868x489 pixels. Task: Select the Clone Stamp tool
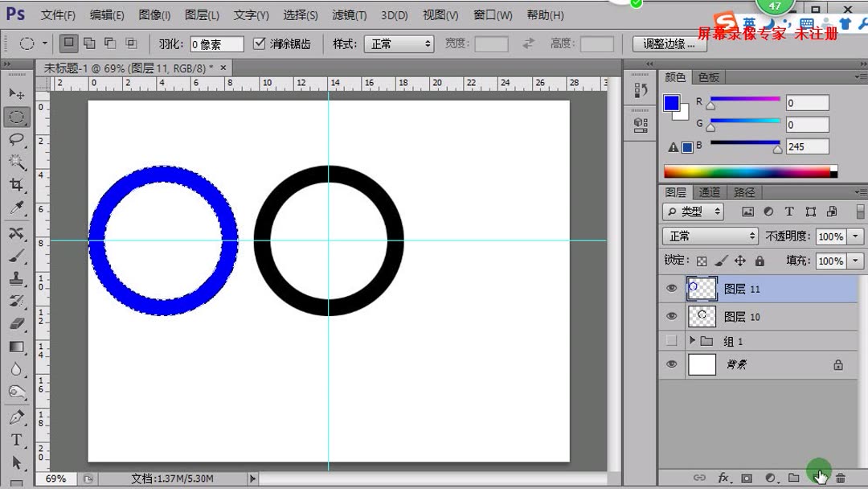click(17, 279)
